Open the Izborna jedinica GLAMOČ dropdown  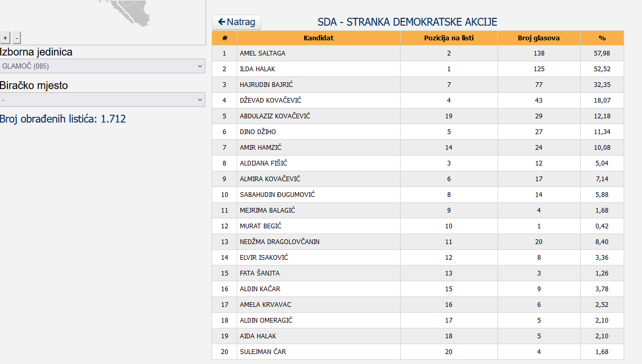[x=103, y=66]
